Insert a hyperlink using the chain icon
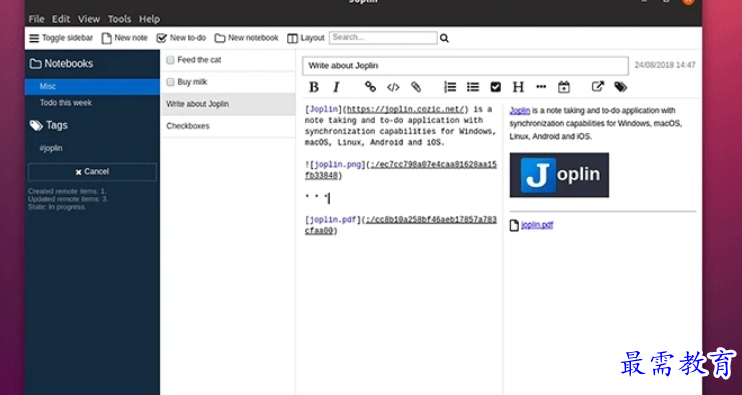 point(370,87)
